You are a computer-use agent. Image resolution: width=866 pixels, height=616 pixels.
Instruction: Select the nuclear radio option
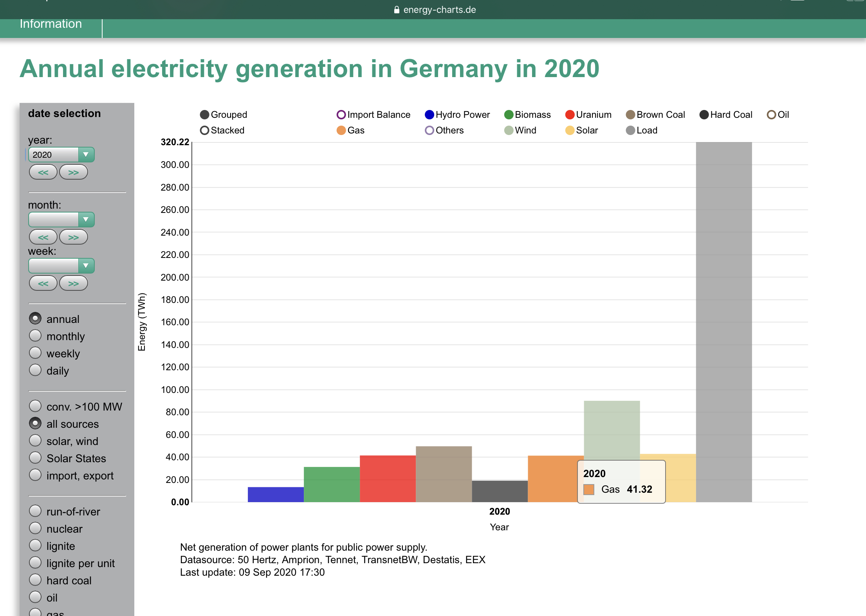point(35,528)
